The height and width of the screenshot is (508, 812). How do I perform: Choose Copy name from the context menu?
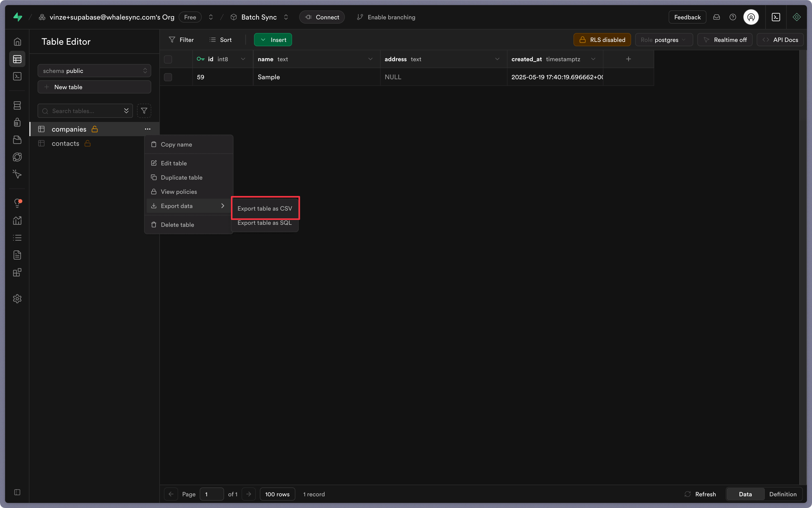pyautogui.click(x=189, y=145)
